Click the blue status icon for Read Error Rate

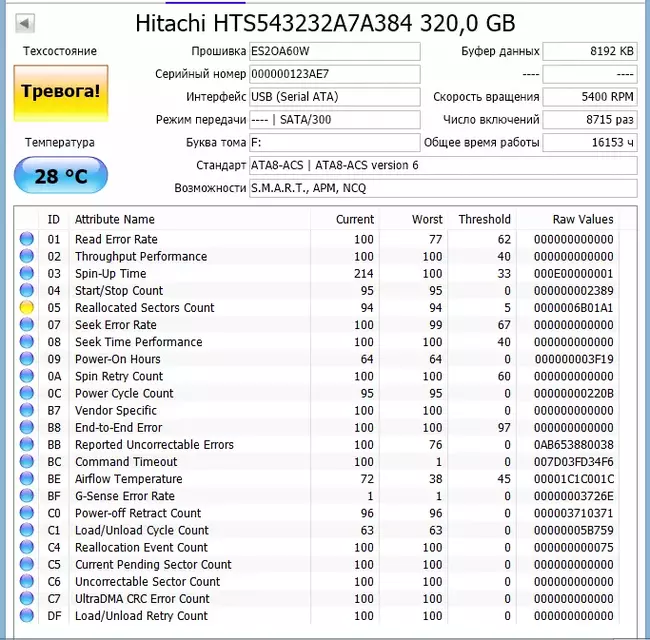pyautogui.click(x=27, y=239)
